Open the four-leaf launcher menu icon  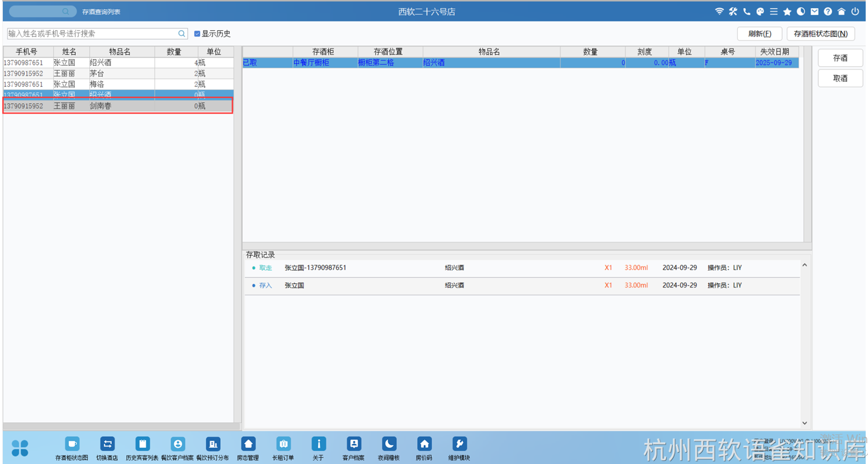(x=20, y=447)
